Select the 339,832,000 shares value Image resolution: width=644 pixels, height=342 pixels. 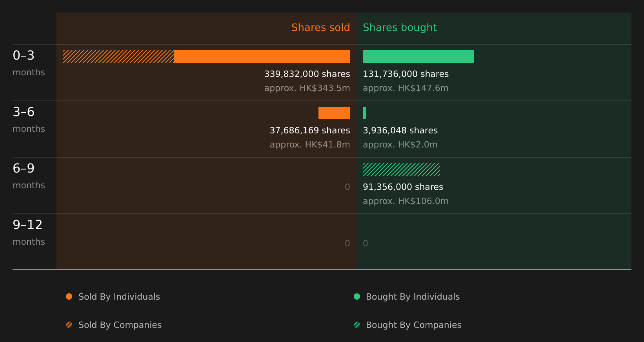(x=307, y=74)
